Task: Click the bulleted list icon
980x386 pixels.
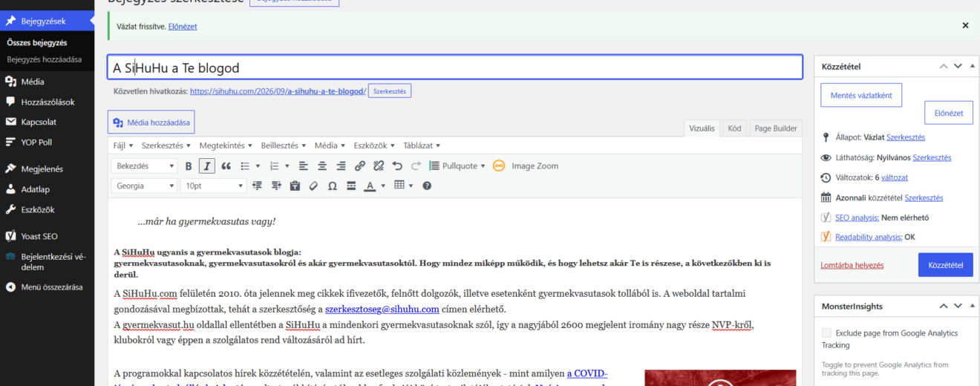Action: coord(245,166)
